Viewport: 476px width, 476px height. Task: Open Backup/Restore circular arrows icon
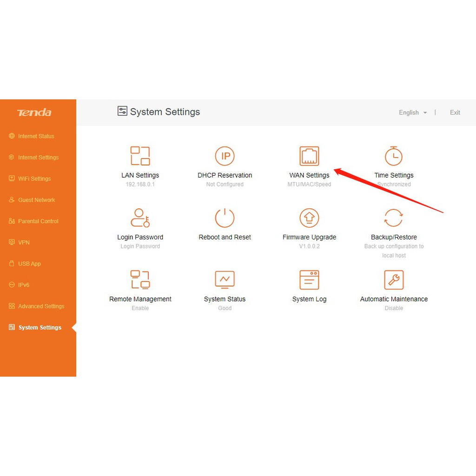tap(394, 218)
